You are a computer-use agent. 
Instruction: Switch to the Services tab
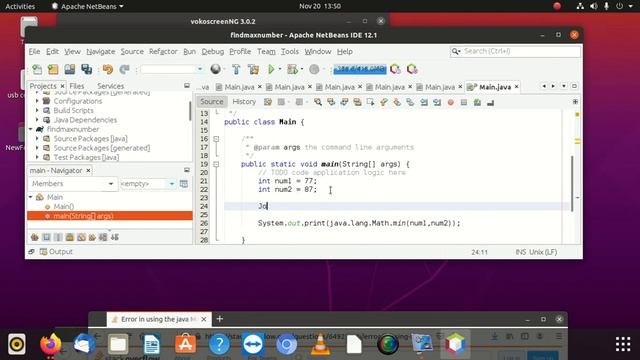coord(110,86)
